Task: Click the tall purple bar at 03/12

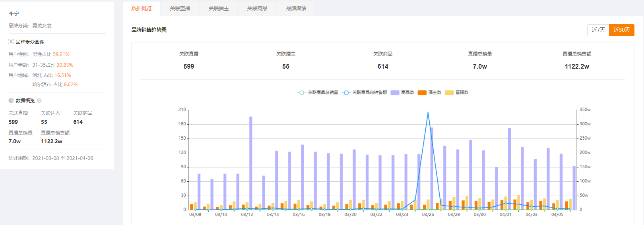Action: pyautogui.click(x=251, y=163)
